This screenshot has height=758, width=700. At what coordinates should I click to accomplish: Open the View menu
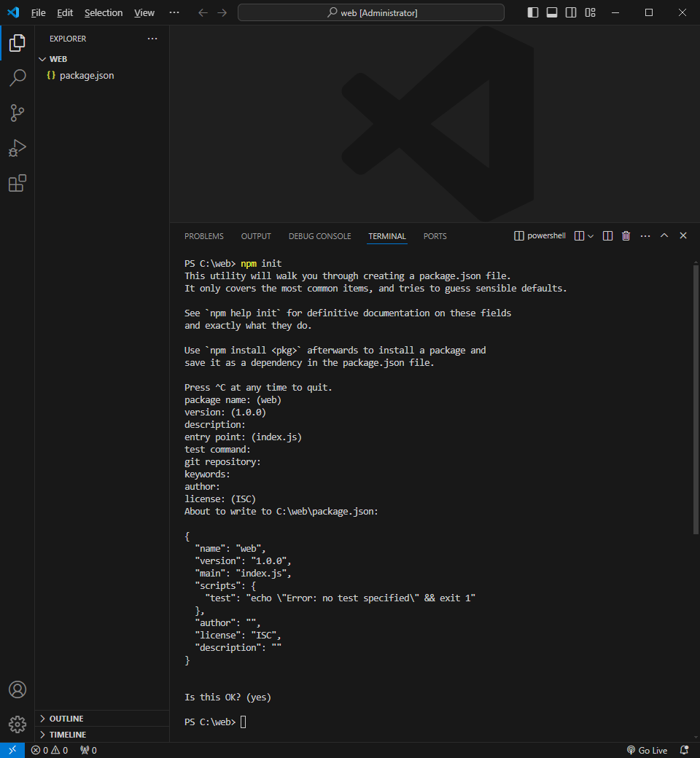pos(144,12)
